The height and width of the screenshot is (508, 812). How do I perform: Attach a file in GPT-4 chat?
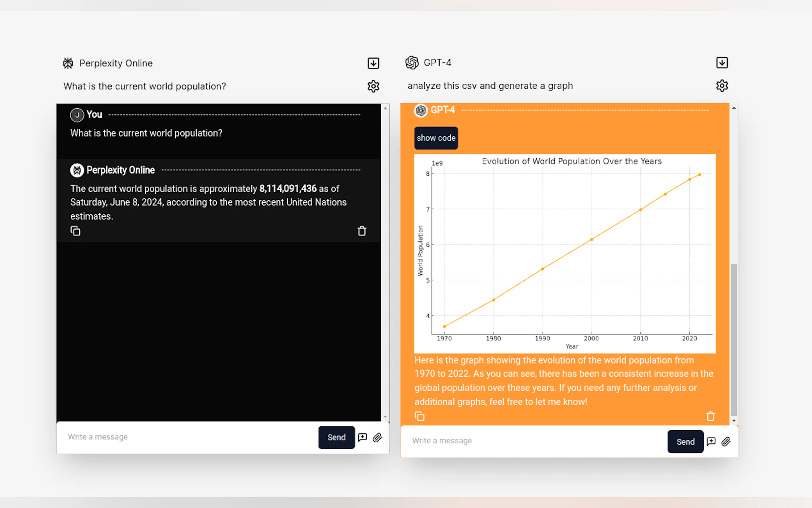coord(726,441)
